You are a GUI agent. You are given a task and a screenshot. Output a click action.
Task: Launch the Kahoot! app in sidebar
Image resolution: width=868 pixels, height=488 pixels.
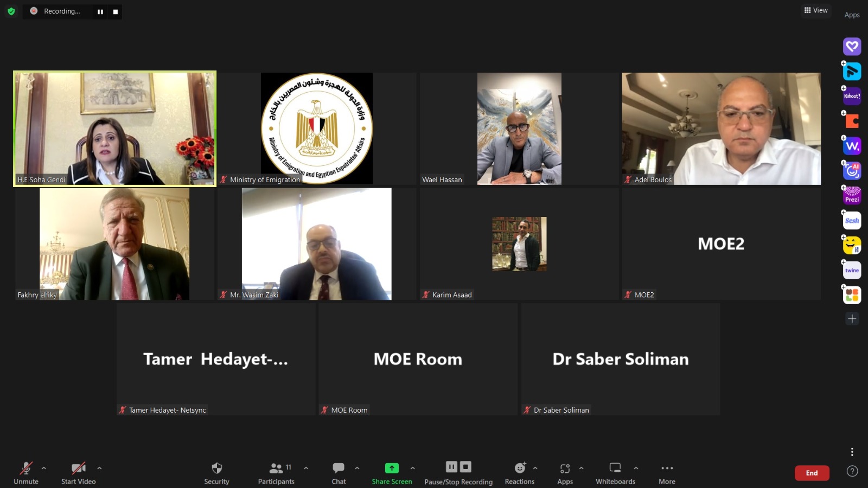(852, 96)
